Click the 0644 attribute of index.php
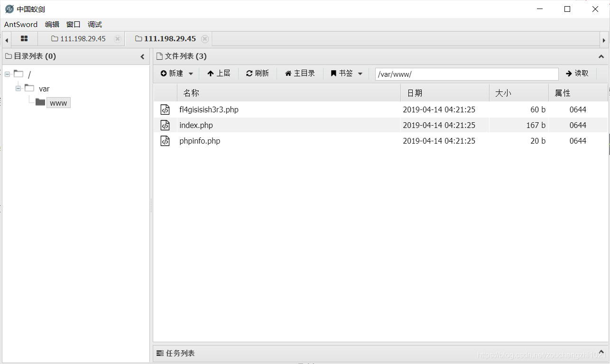 click(x=578, y=125)
